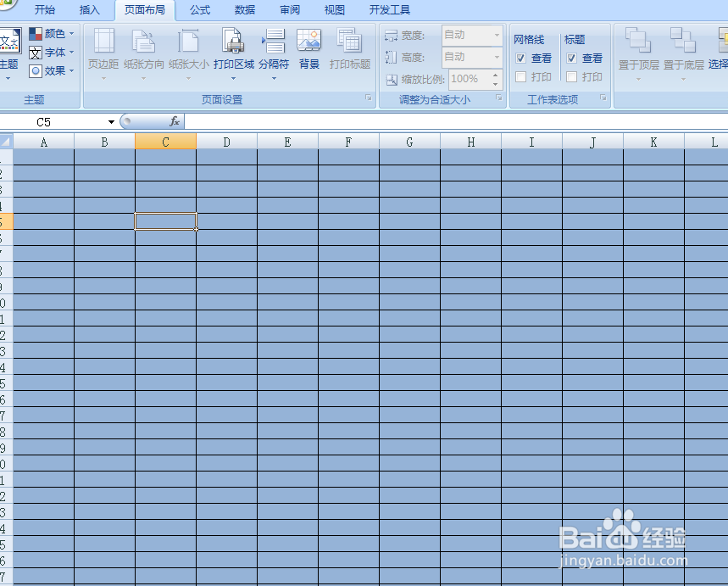
Task: Switch to the 开发工具 tab
Action: click(x=390, y=10)
